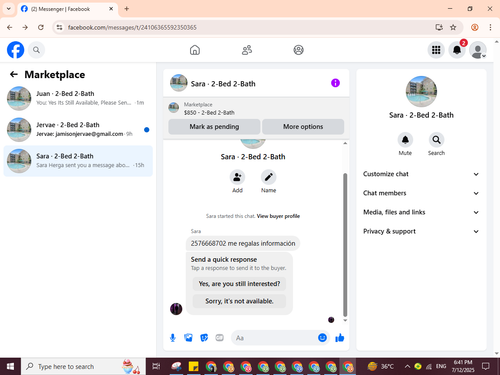Click Mark as pending button
The width and height of the screenshot is (500, 375).
click(214, 127)
